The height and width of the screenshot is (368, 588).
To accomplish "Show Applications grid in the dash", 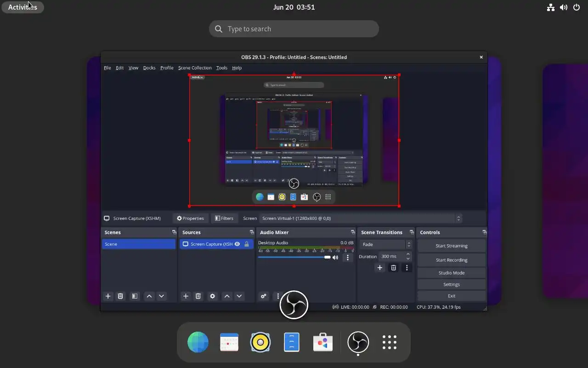I will (389, 342).
